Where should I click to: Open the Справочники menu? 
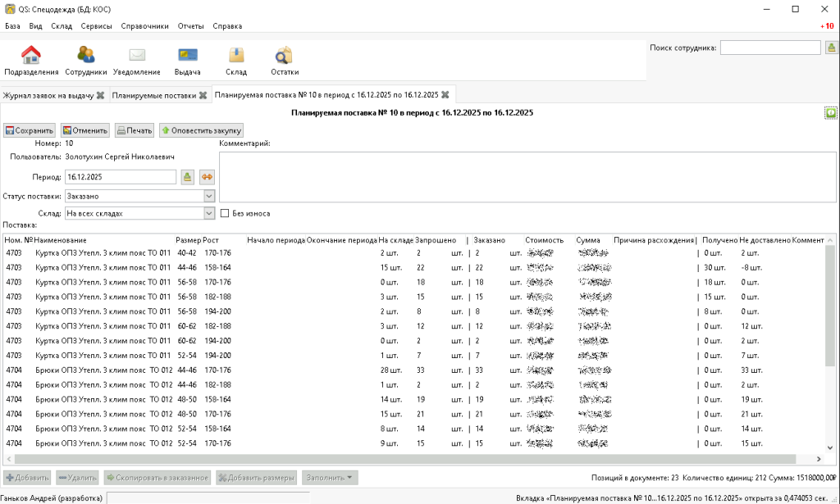point(144,26)
